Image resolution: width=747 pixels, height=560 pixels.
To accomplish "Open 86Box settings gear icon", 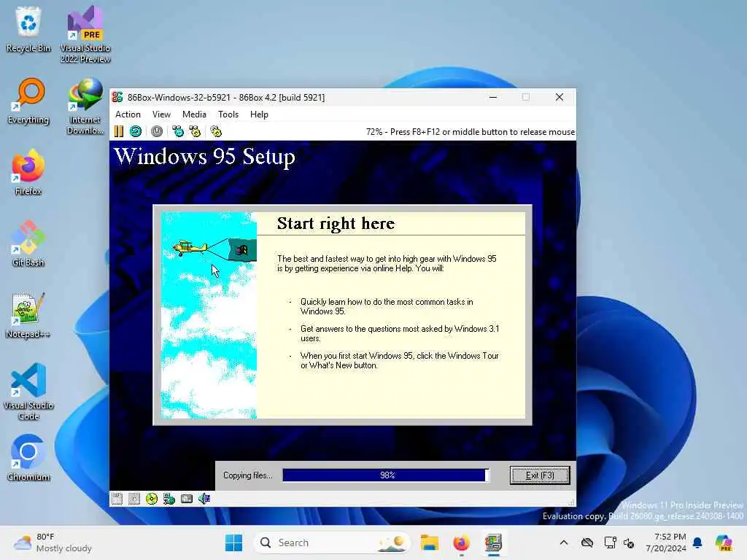I will click(x=216, y=131).
